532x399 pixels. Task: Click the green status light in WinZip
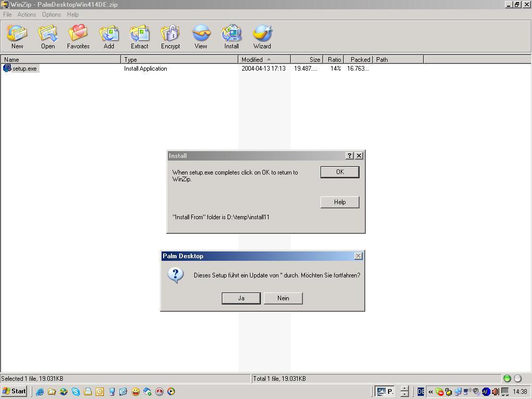[x=507, y=379]
